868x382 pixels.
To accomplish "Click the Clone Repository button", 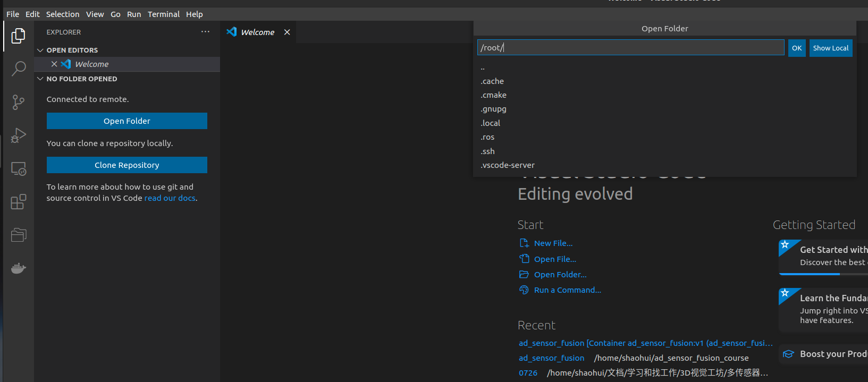I will click(x=127, y=165).
